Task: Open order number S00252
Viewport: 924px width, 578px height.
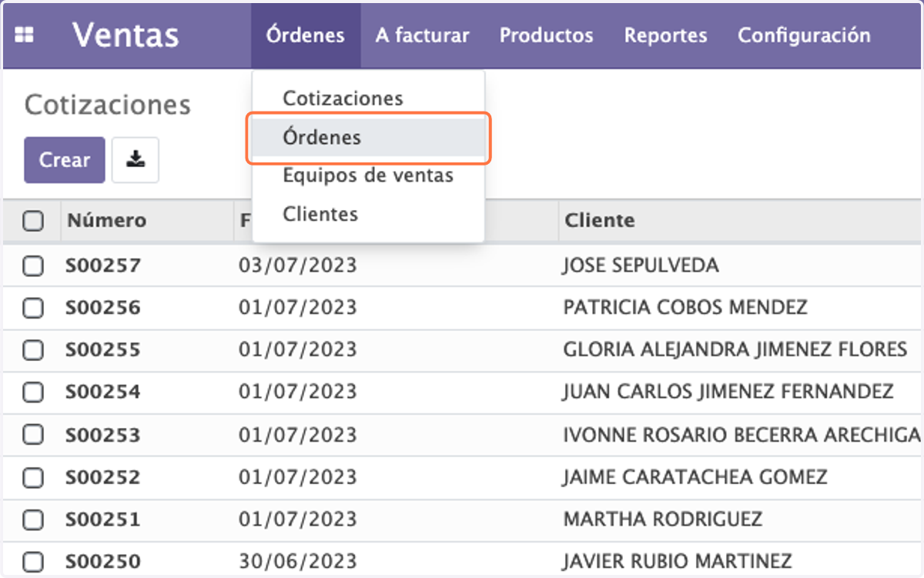Action: pos(103,477)
